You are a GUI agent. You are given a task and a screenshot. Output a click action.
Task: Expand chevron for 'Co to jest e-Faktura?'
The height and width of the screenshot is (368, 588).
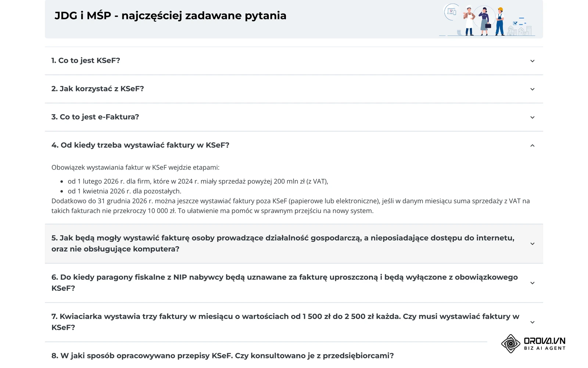532,117
